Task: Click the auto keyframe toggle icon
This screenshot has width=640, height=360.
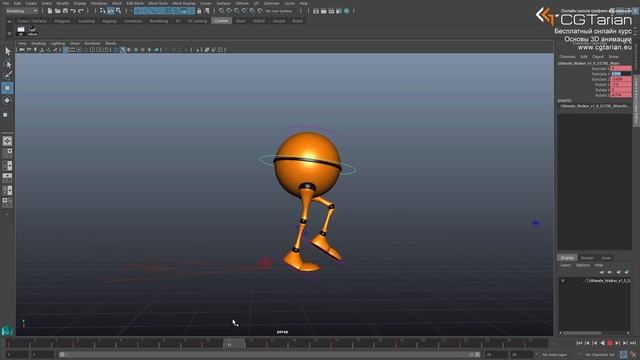Action: point(624,355)
